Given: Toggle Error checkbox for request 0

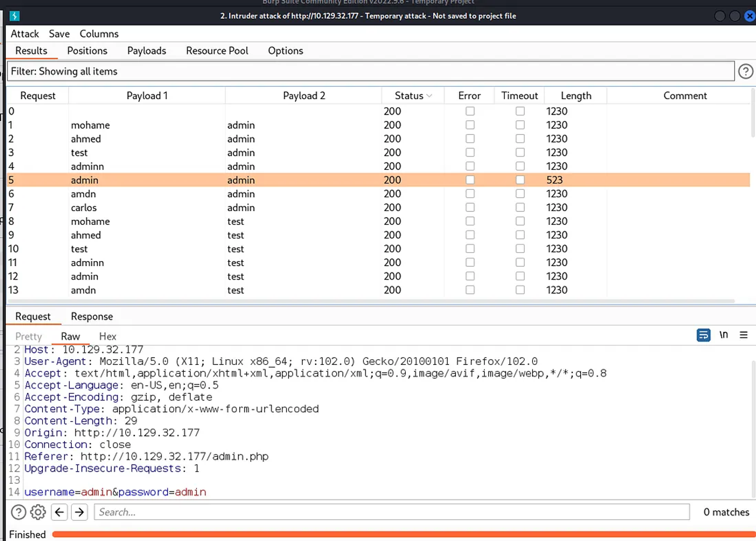Looking at the screenshot, I should [470, 111].
